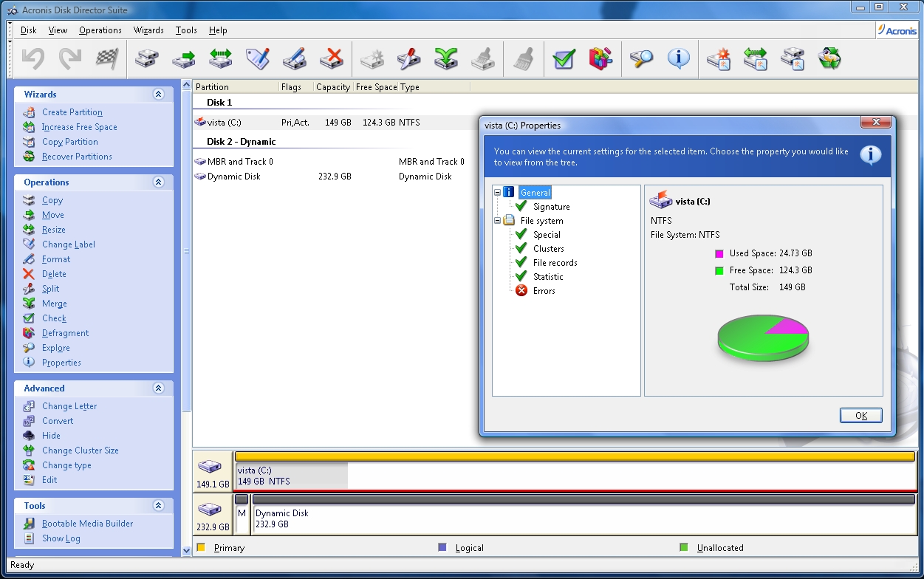Click the Explore magnifier toolbar icon
This screenshot has width=924, height=579.
tap(641, 58)
